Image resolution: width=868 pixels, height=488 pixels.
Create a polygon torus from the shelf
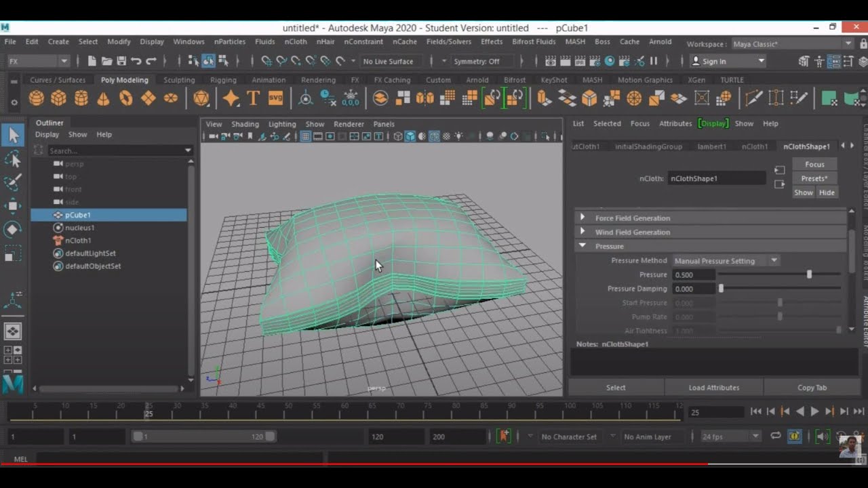tap(125, 98)
